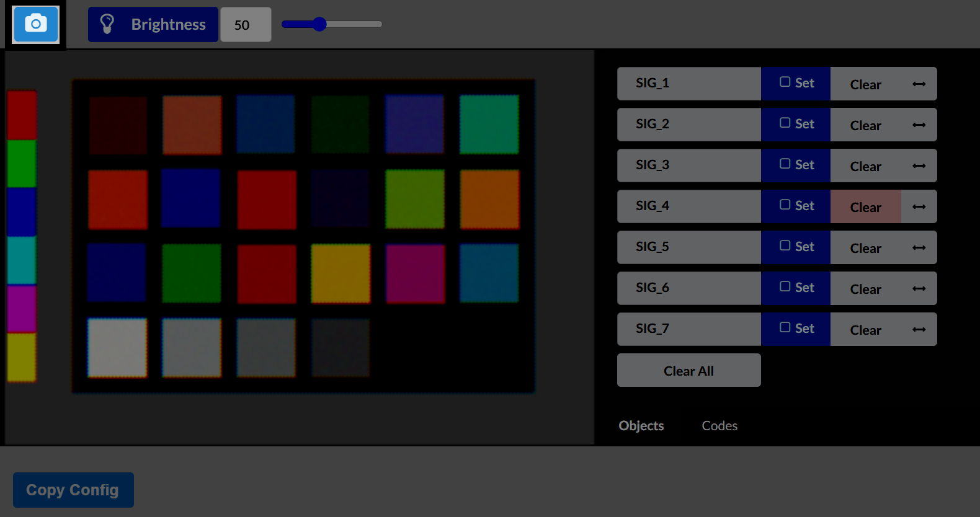Check the Set box for SIG_5

pyautogui.click(x=785, y=245)
